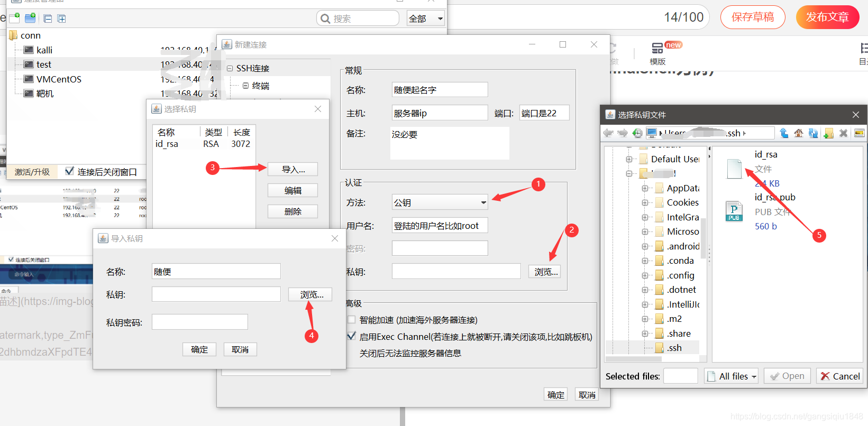This screenshot has width=868, height=426.
Task: Click the Cancel button in file chooser
Action: pyautogui.click(x=840, y=376)
